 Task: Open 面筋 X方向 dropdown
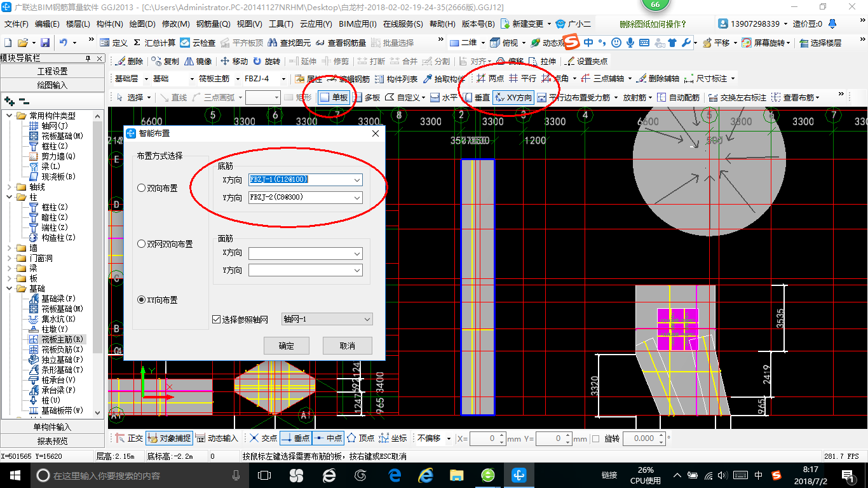(x=357, y=254)
